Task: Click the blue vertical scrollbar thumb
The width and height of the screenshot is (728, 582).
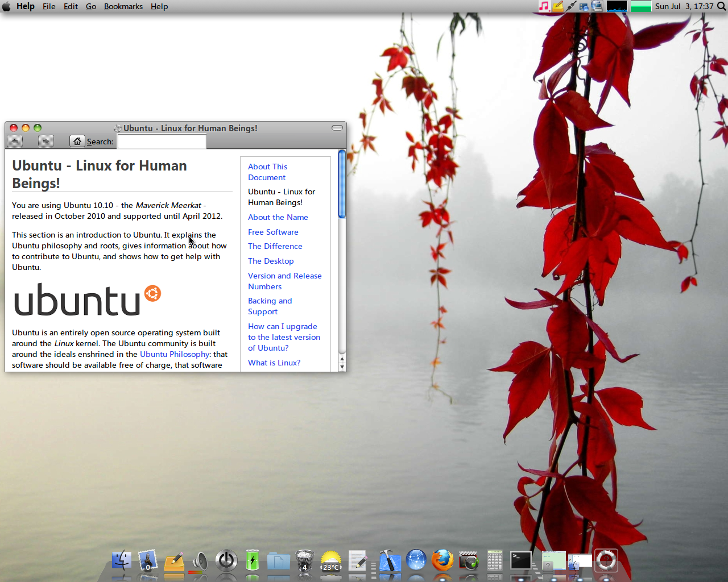Action: 342,184
